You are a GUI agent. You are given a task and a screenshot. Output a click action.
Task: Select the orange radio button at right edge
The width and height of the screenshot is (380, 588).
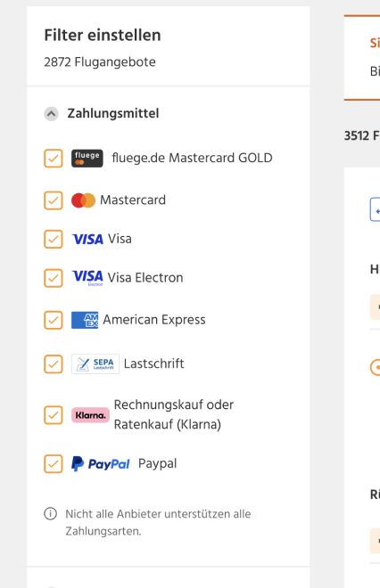pos(376,367)
